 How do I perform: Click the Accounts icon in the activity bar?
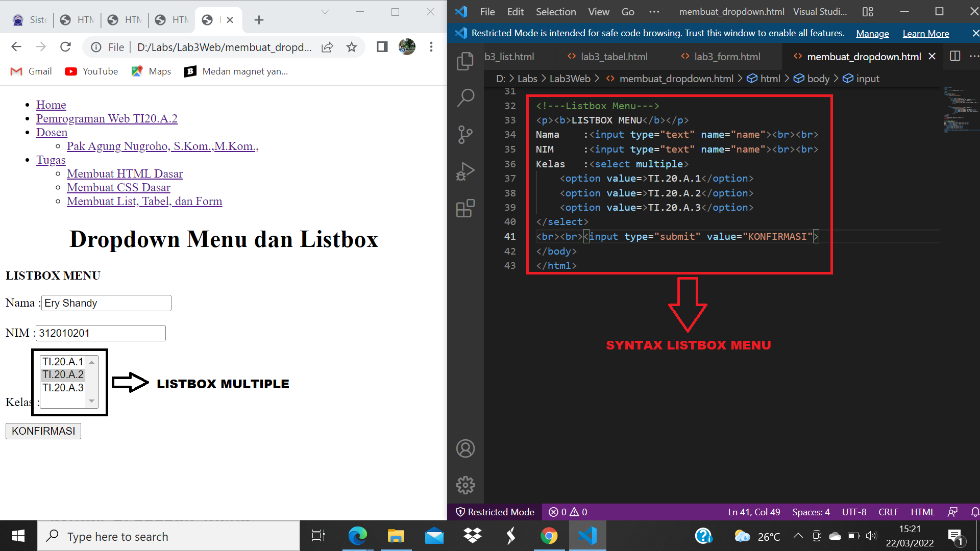point(465,448)
